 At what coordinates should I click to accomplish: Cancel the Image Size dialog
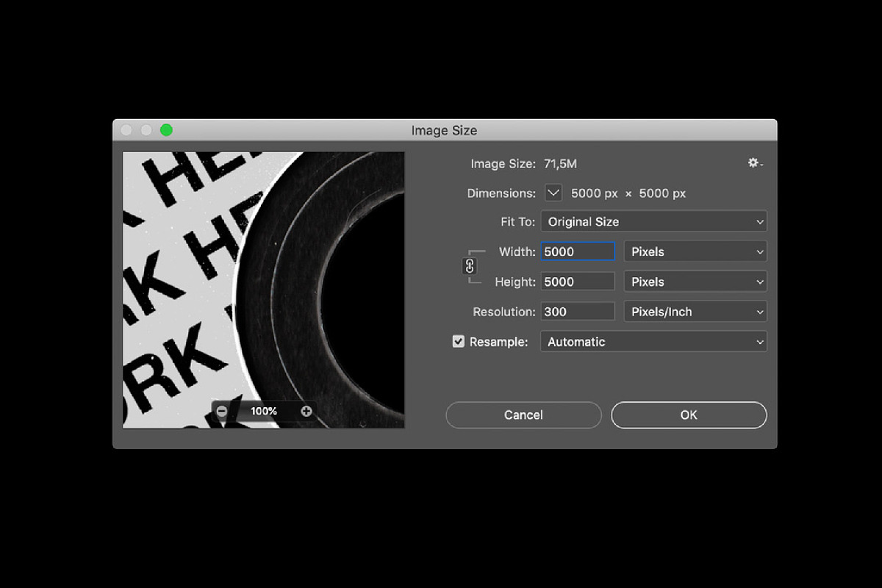point(523,415)
